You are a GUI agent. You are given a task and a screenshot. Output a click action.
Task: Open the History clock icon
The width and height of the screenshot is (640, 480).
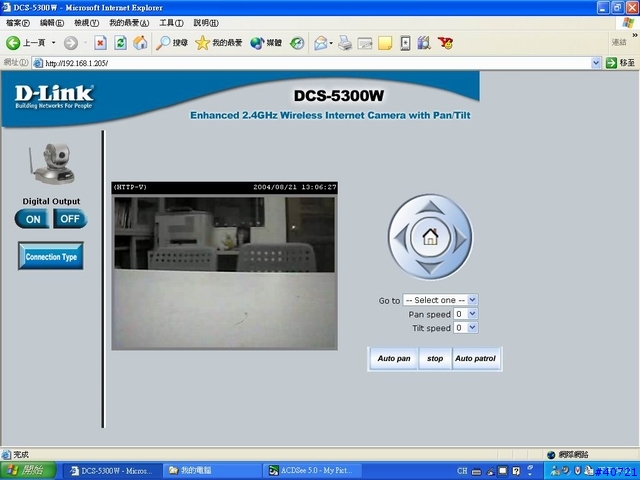(297, 43)
